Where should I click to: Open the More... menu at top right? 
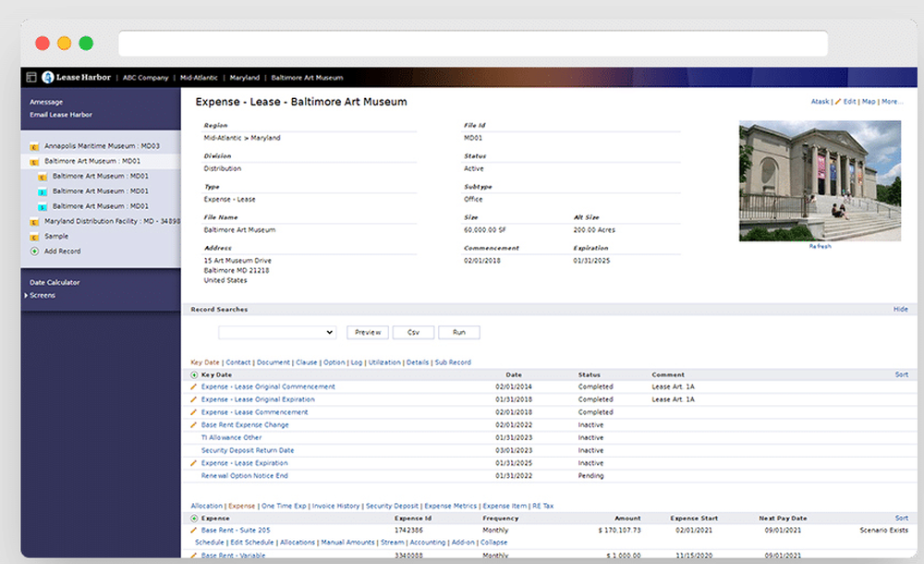[x=893, y=102]
